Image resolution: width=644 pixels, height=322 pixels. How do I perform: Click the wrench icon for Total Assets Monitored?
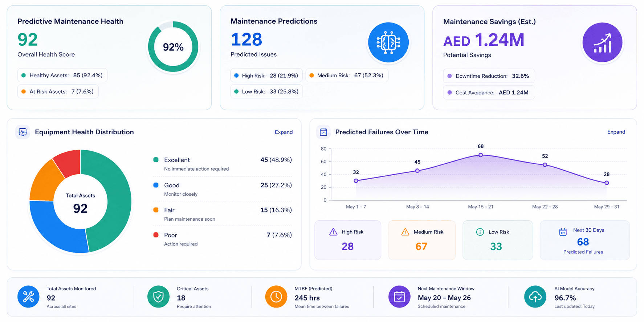coord(28,297)
